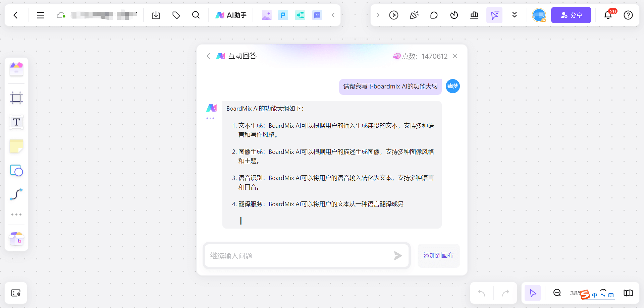Click the user avatar in the top bar
The height and width of the screenshot is (308, 644).
click(x=539, y=15)
